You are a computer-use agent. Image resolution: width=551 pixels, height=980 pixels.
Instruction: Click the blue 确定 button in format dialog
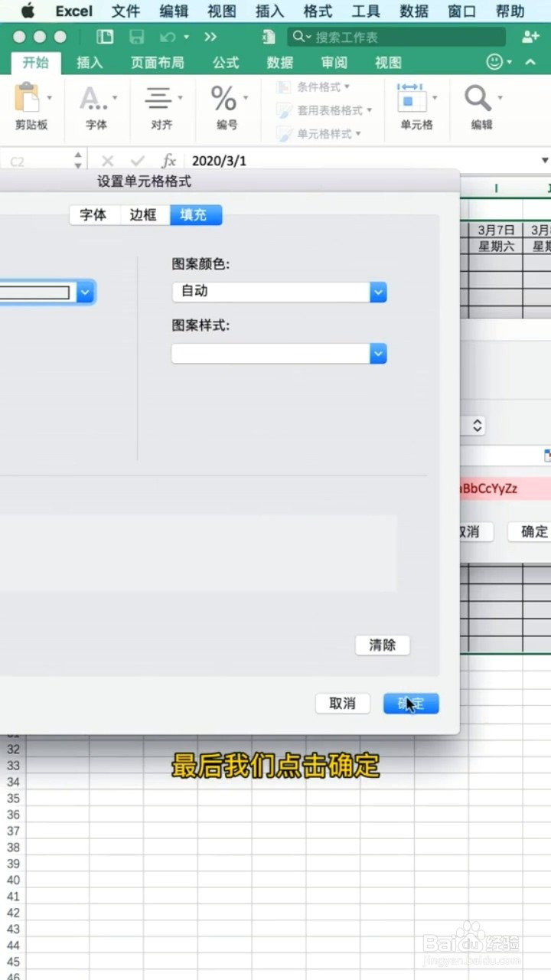tap(411, 704)
